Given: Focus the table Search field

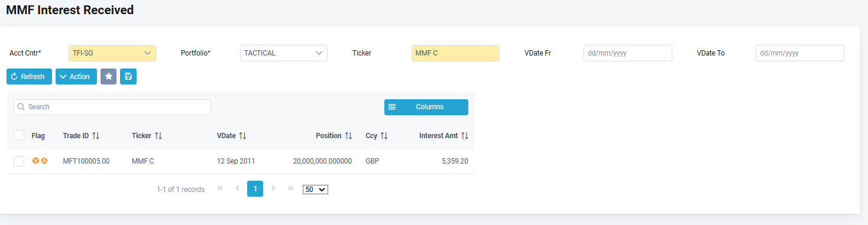Looking at the screenshot, I should tap(112, 107).
